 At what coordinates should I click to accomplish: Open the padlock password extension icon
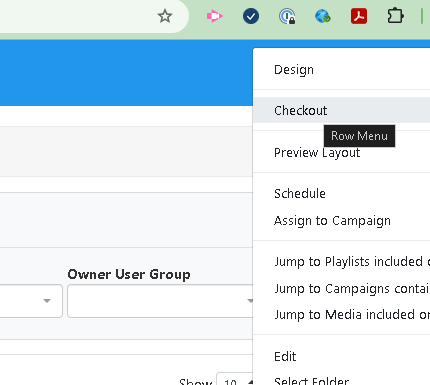point(287,16)
